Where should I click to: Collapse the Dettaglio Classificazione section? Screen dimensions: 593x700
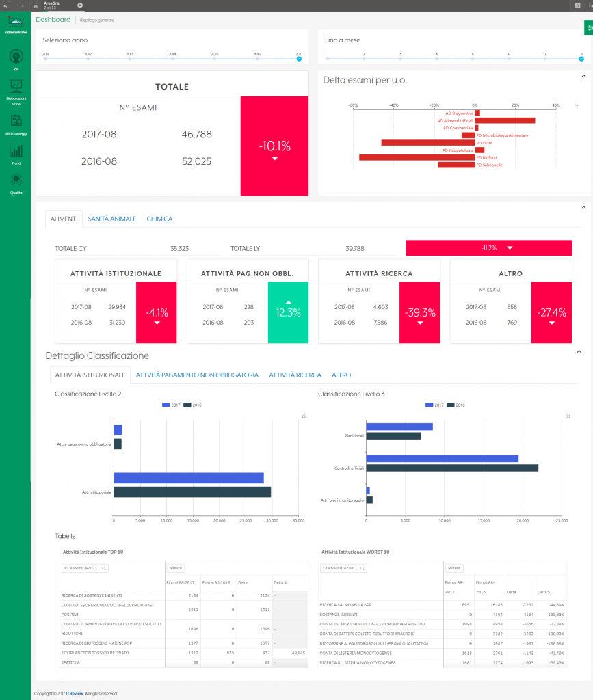pos(579,352)
